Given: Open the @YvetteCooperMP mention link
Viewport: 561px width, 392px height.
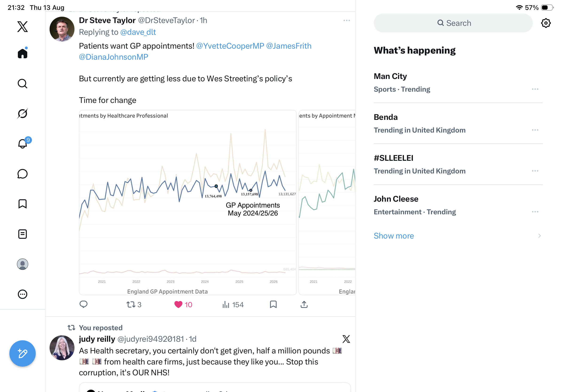Looking at the screenshot, I should click(x=230, y=46).
